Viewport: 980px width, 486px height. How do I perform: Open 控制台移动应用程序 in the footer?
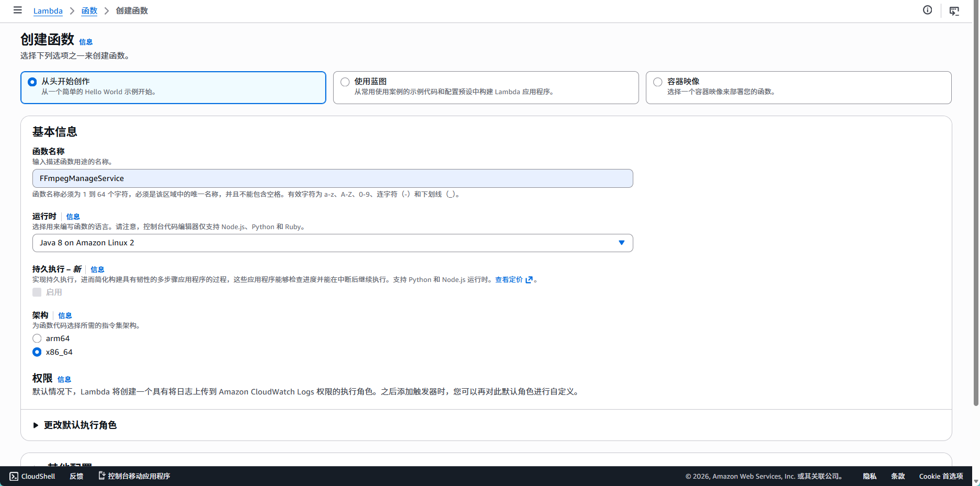tap(134, 476)
